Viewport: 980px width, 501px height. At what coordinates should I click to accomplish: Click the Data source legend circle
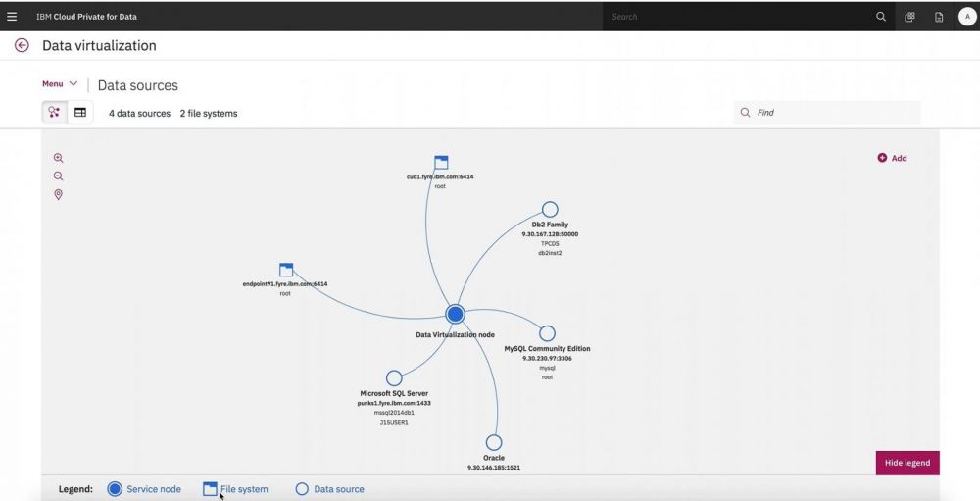(x=302, y=489)
